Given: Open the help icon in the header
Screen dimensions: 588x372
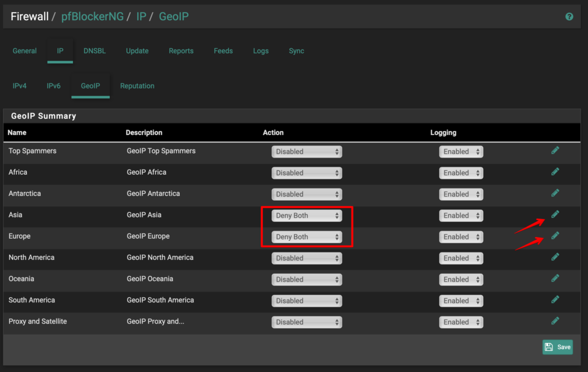Looking at the screenshot, I should pyautogui.click(x=569, y=17).
